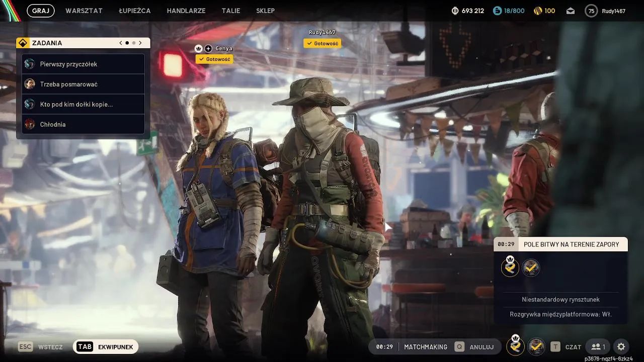Click the POLE BITWY NA TERENIE ZAPORY header
Image resolution: width=644 pixels, height=362 pixels.
(572, 244)
